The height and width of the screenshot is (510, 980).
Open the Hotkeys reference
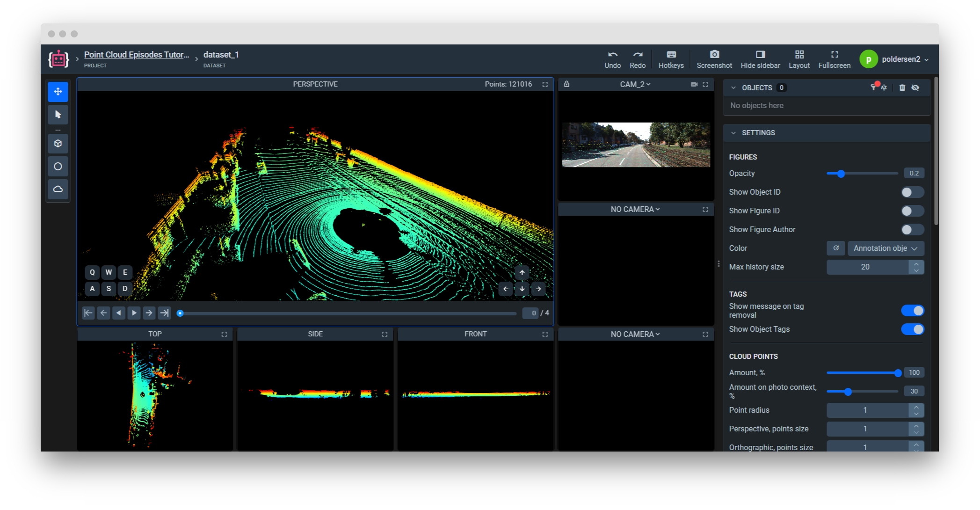pos(671,59)
